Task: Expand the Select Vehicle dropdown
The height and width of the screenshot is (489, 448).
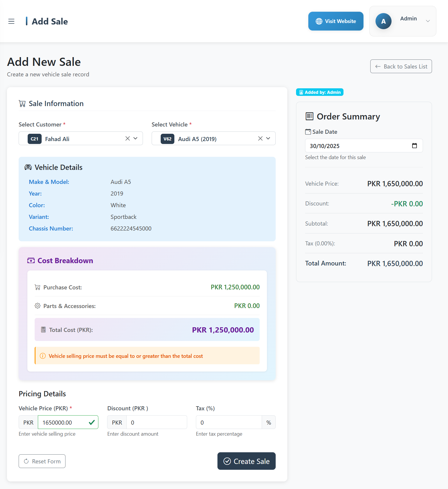Action: click(x=268, y=138)
